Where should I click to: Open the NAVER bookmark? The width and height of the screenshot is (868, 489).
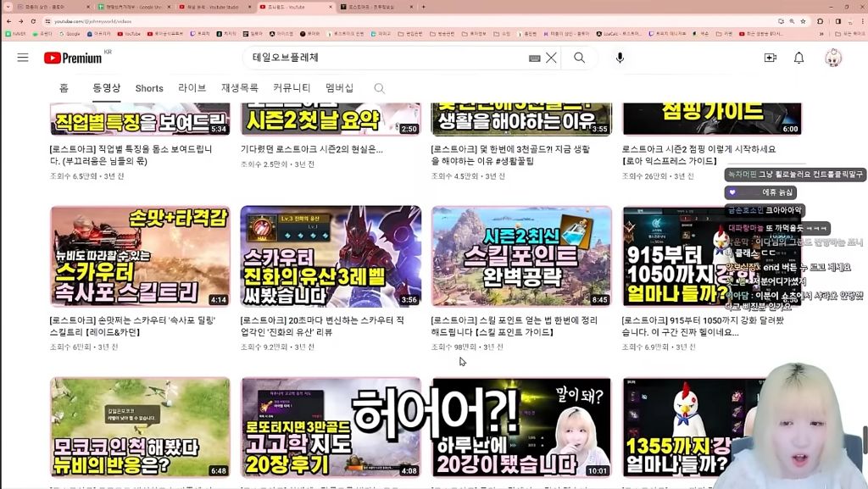click(15, 34)
